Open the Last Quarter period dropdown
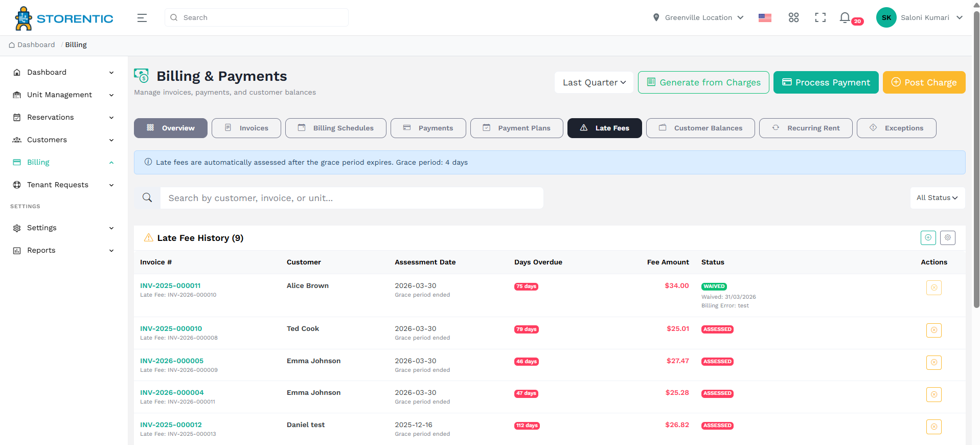 tap(594, 82)
